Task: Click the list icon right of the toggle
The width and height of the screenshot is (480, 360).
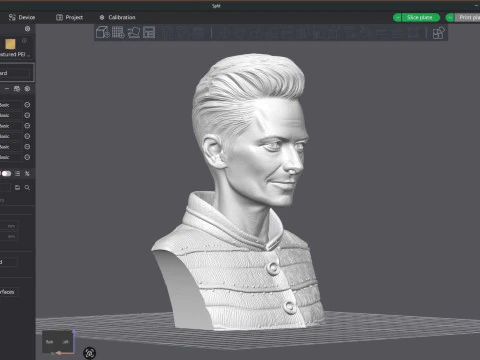Action: click(17, 173)
